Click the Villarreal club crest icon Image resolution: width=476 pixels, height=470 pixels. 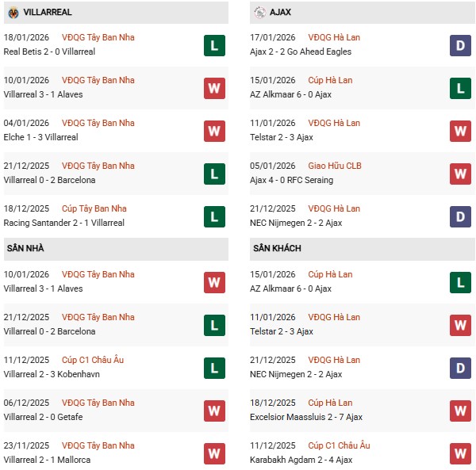tap(13, 13)
